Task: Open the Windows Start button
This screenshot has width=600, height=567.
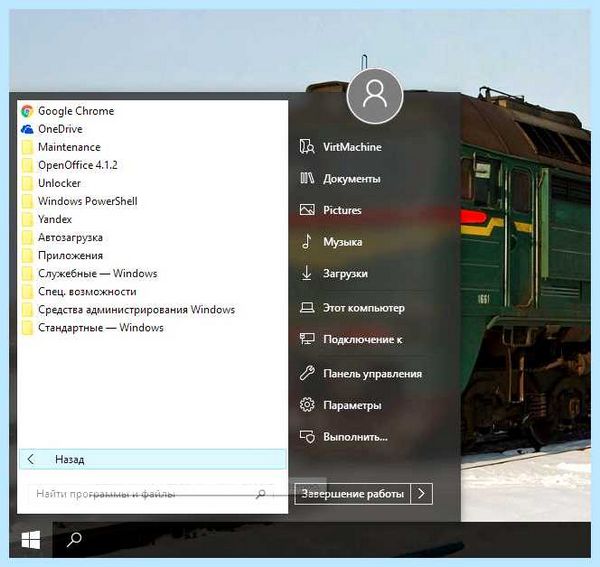Action: coord(31,539)
